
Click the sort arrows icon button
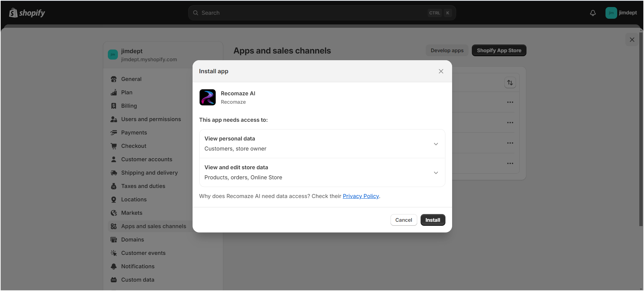[510, 83]
